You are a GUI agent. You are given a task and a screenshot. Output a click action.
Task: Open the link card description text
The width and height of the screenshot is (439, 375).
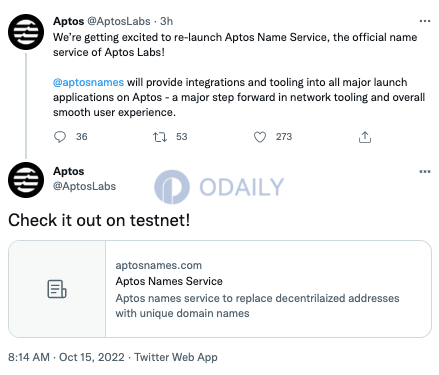257,306
